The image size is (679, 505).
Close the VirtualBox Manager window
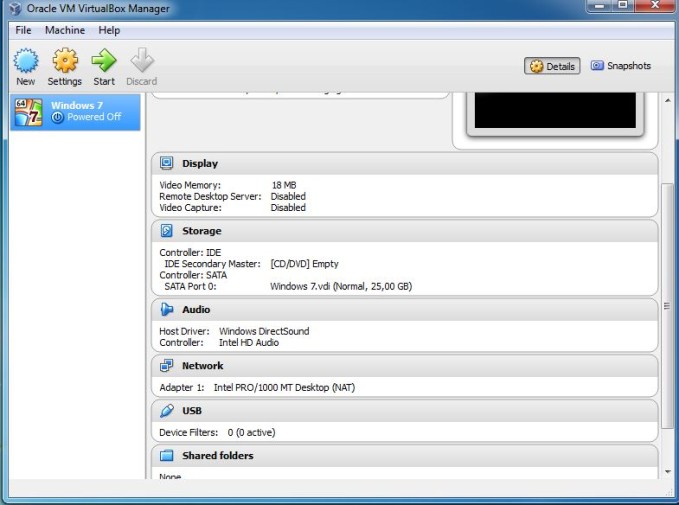click(655, 6)
